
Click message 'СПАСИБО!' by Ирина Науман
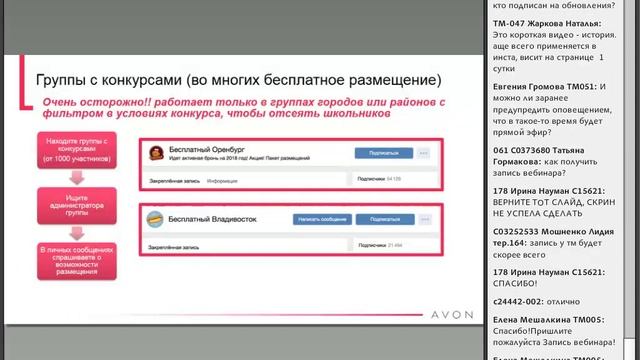coord(549,278)
